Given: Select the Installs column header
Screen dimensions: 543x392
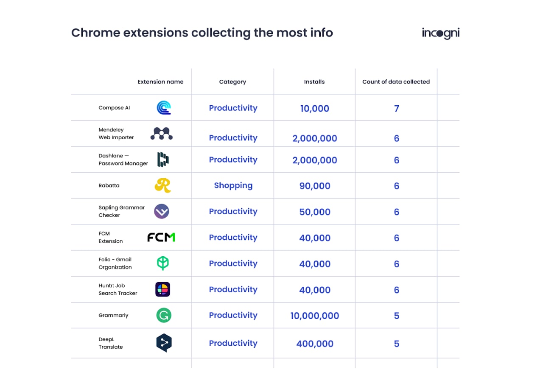Looking at the screenshot, I should 314,82.
